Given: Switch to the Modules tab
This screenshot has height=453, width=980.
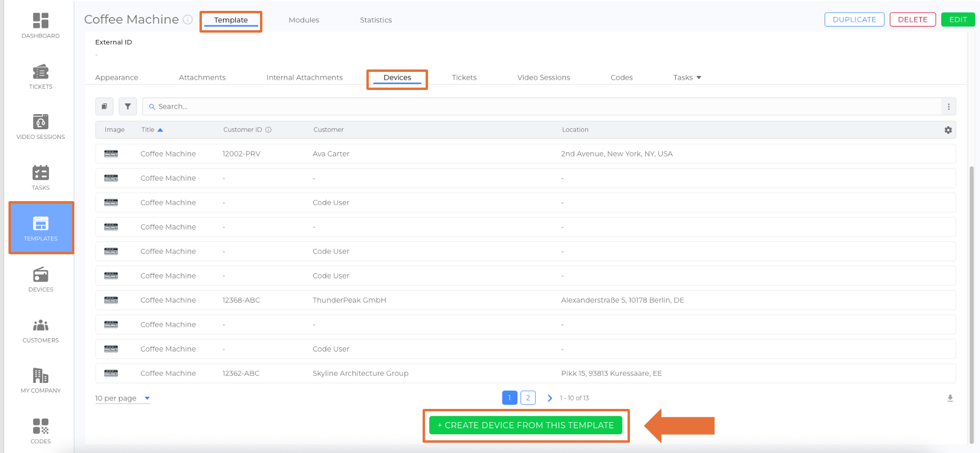Looking at the screenshot, I should [303, 20].
